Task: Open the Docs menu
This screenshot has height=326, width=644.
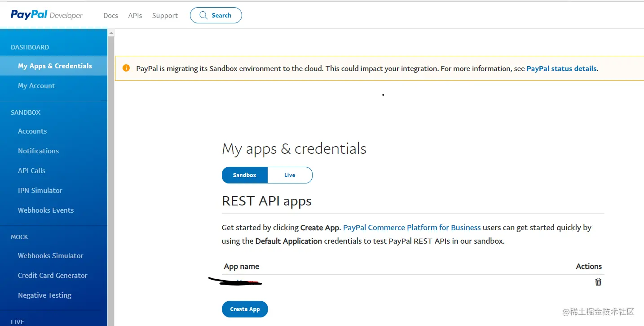Action: 110,16
